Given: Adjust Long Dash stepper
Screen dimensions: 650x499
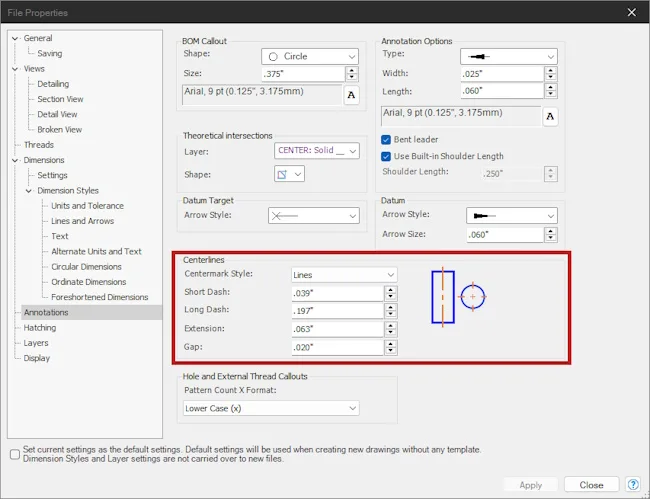Looking at the screenshot, I should [391, 311].
